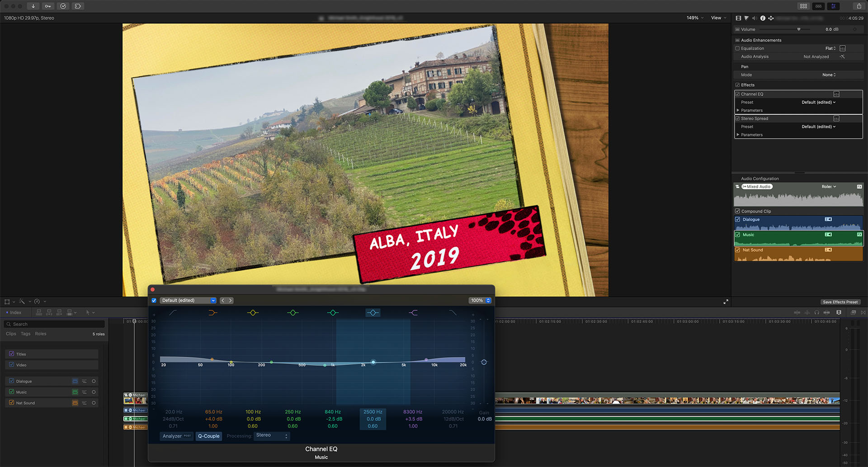Click the Audio Analysis magic wand icon
This screenshot has height=467, width=868.
[843, 56]
